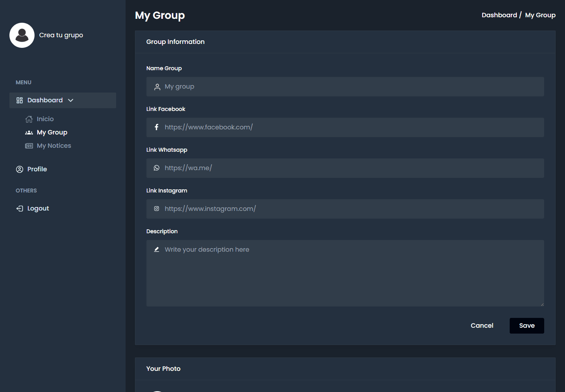Viewport: 565px width, 392px height.
Task: Cancel the group form changes
Action: (482, 326)
